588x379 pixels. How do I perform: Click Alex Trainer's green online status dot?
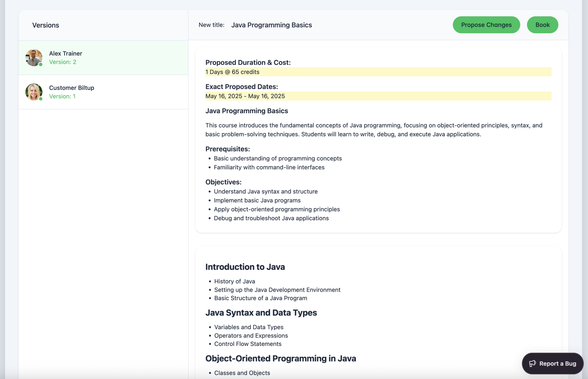pyautogui.click(x=41, y=64)
